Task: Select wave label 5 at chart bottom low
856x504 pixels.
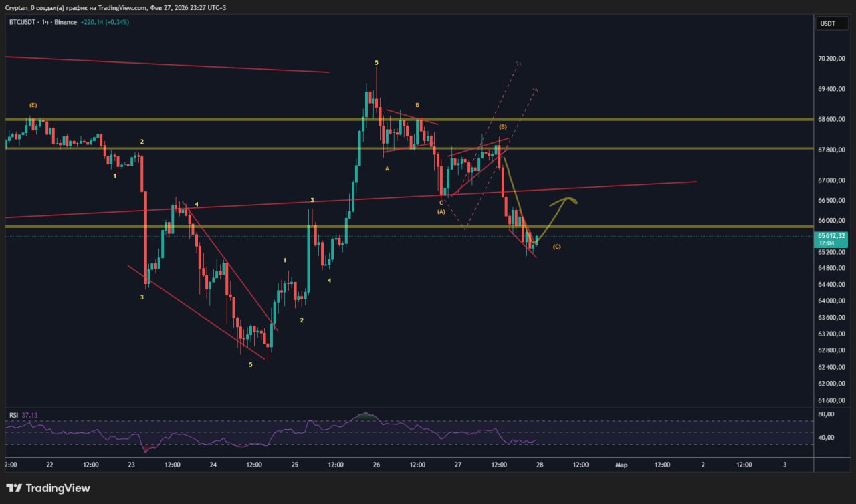Action: [251, 364]
